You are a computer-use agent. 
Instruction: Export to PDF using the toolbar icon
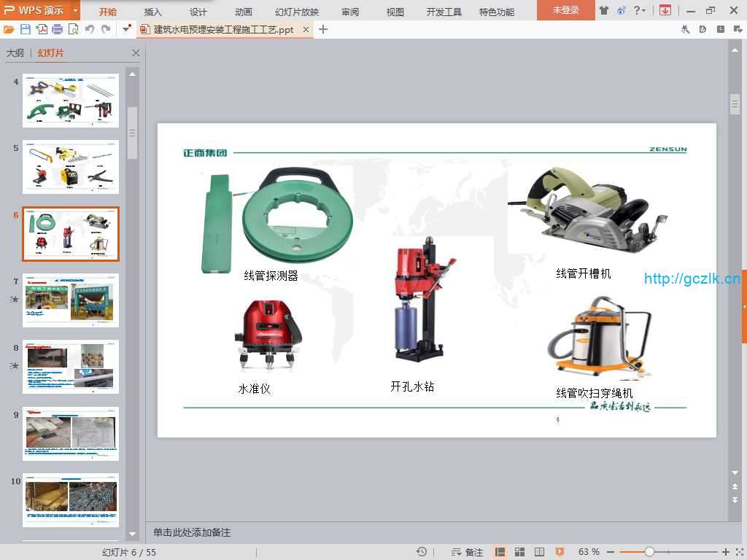42,29
